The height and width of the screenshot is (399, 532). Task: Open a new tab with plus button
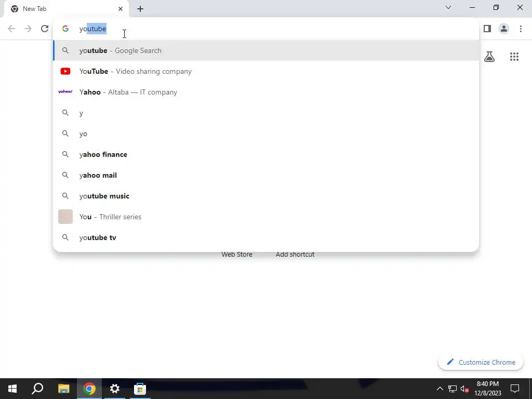[140, 9]
